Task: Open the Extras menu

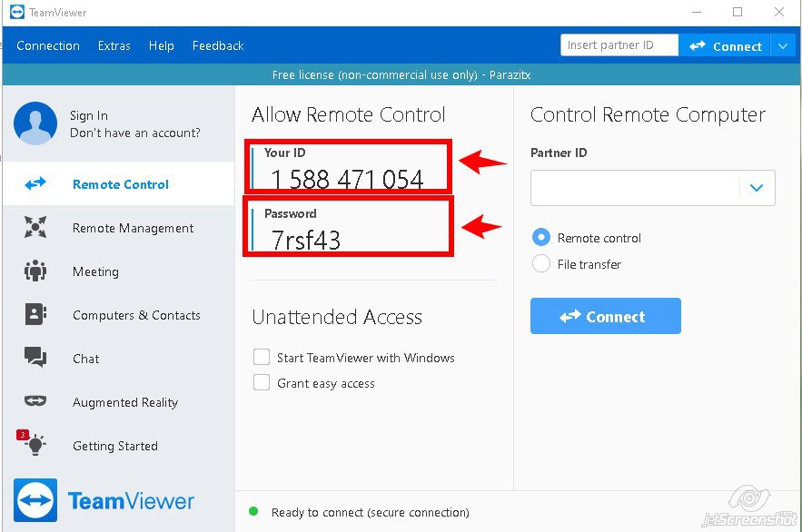Action: (x=114, y=45)
